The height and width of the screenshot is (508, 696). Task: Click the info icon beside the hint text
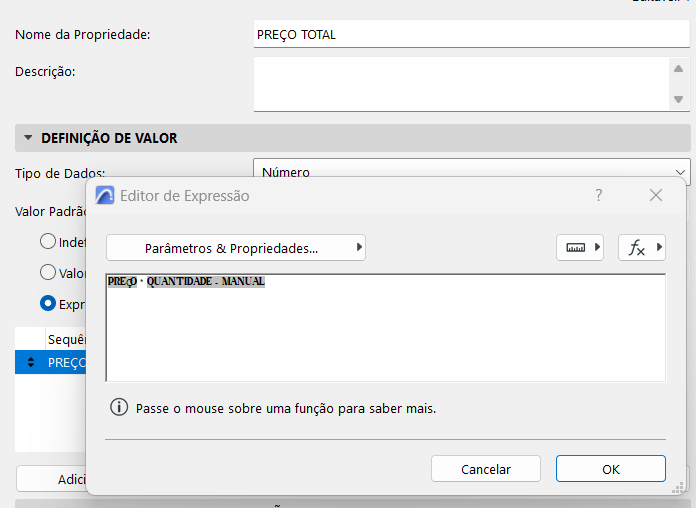119,407
